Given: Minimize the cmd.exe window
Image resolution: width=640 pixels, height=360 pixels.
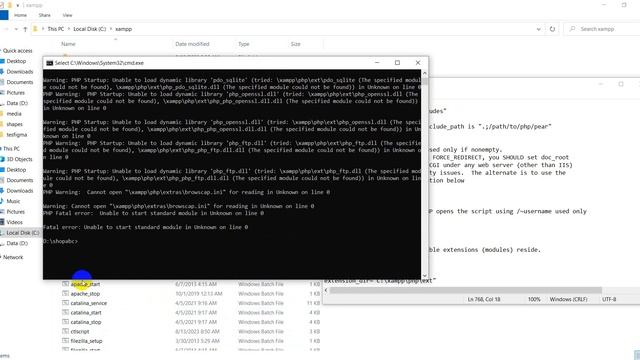Looking at the screenshot, I should pyautogui.click(x=377, y=62).
